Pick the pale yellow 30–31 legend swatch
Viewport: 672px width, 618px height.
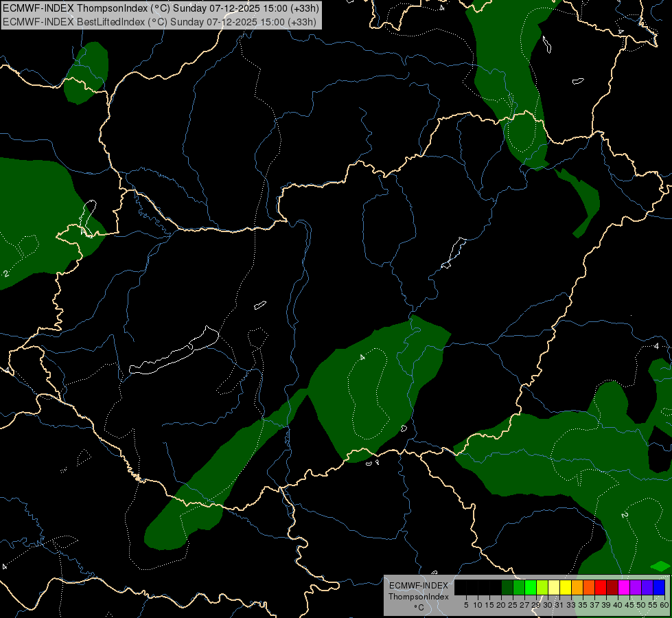point(554,587)
